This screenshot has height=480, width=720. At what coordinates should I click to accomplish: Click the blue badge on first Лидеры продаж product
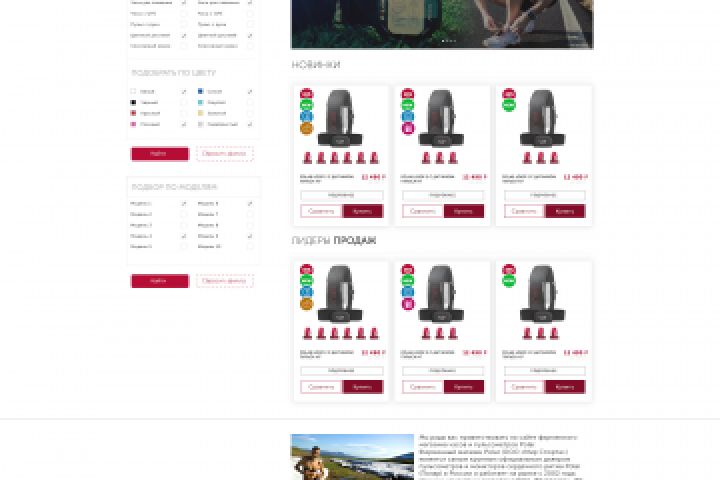click(x=306, y=292)
